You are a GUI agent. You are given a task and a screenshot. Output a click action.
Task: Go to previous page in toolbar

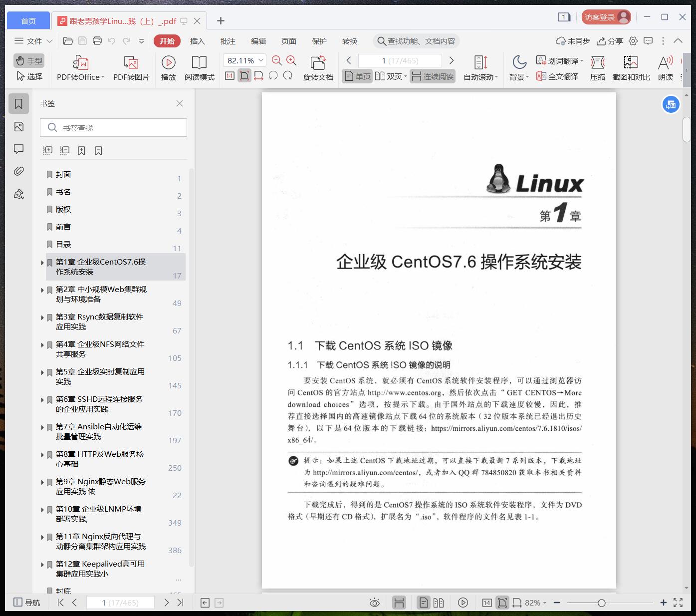[x=349, y=60]
